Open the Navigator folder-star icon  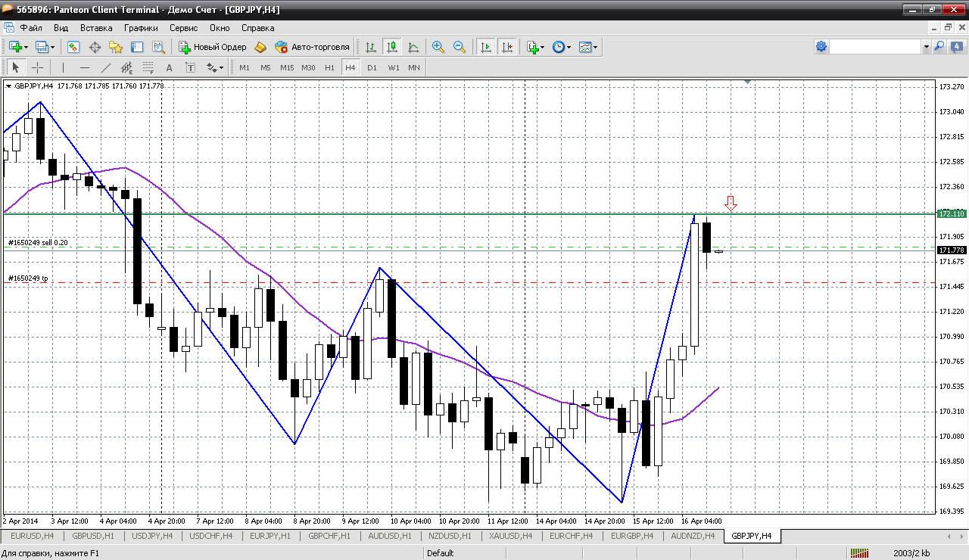click(x=116, y=47)
